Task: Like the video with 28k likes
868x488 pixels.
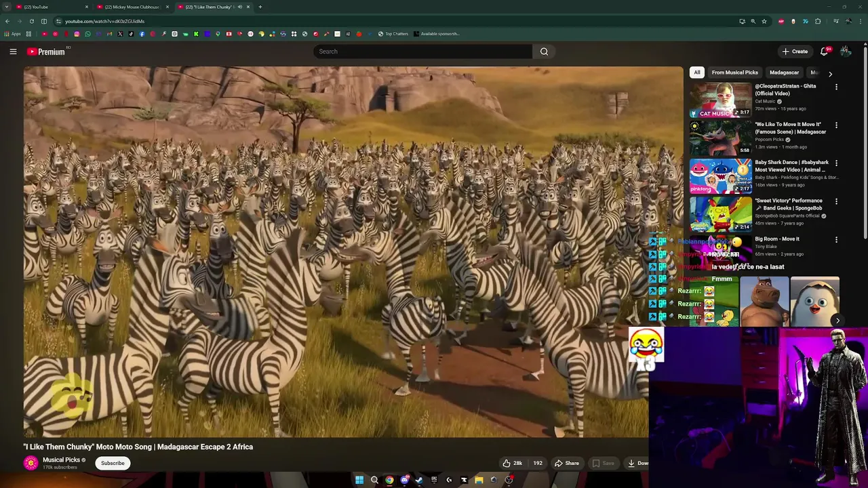Action: click(x=512, y=463)
